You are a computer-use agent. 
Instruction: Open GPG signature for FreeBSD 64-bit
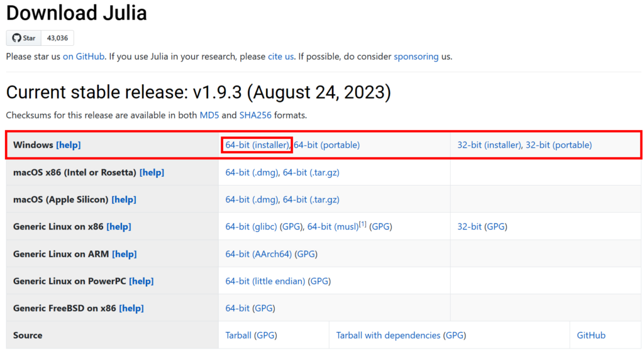click(x=264, y=308)
